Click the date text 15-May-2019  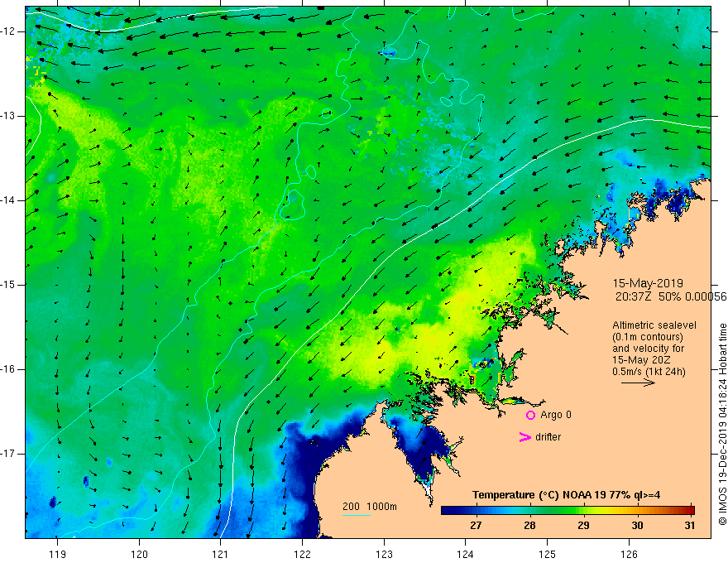(648, 283)
